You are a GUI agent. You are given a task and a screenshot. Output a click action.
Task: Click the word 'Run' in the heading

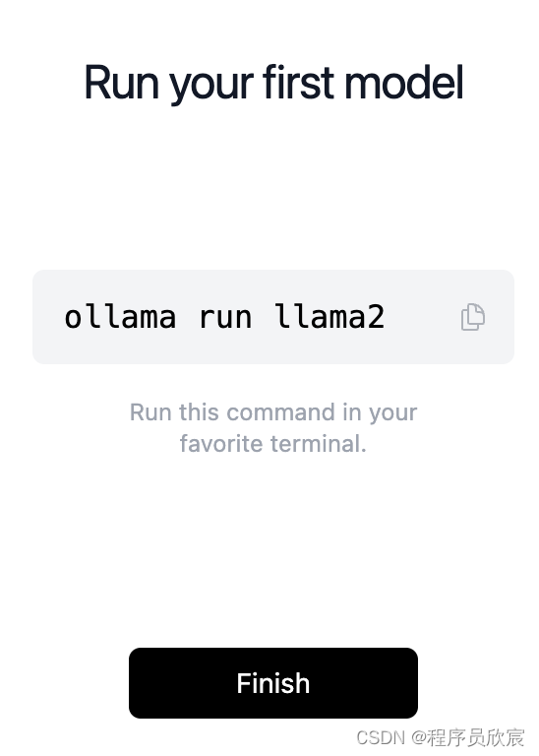[121, 83]
